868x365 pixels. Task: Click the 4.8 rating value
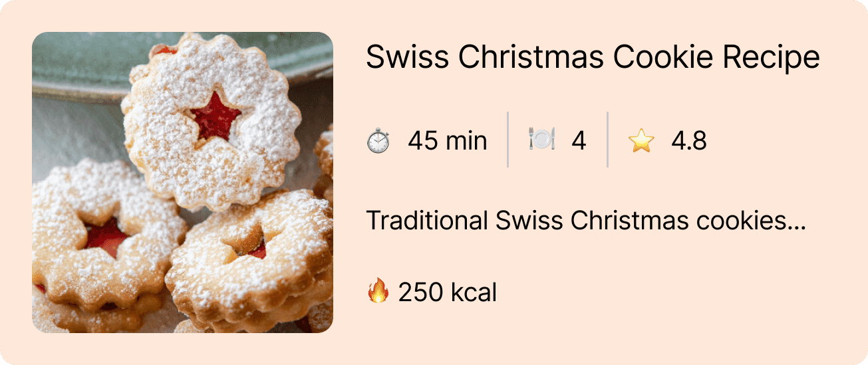688,141
